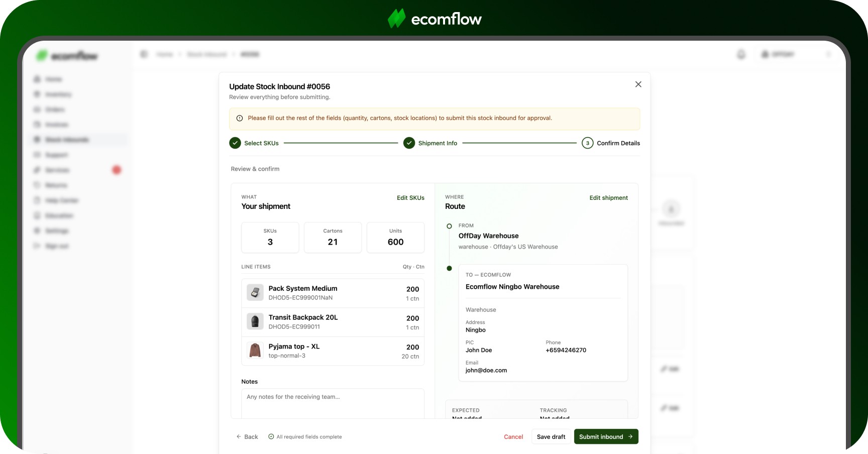
Task: Click the SKUs count card
Action: pyautogui.click(x=270, y=238)
